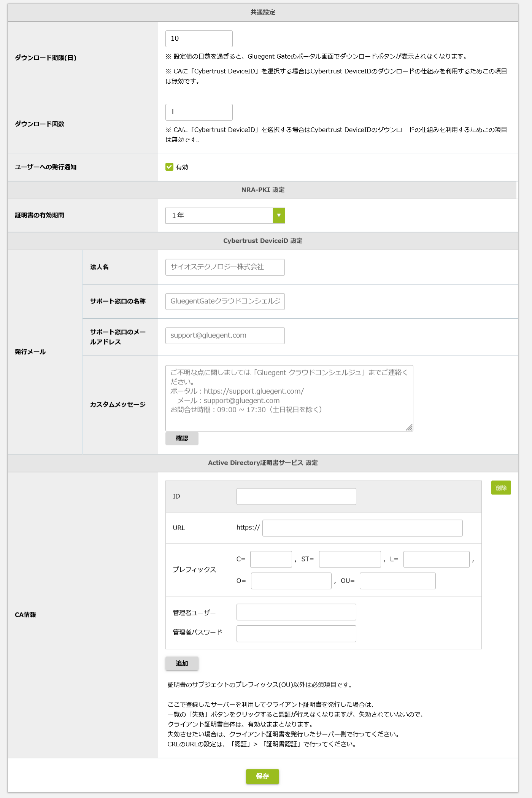Click the CA情報 row label
532x798 pixels.
[25, 615]
